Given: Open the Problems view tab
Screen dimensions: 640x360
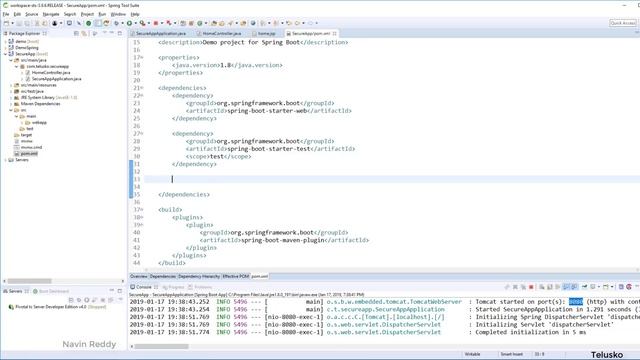Looking at the screenshot, I should [200, 287].
